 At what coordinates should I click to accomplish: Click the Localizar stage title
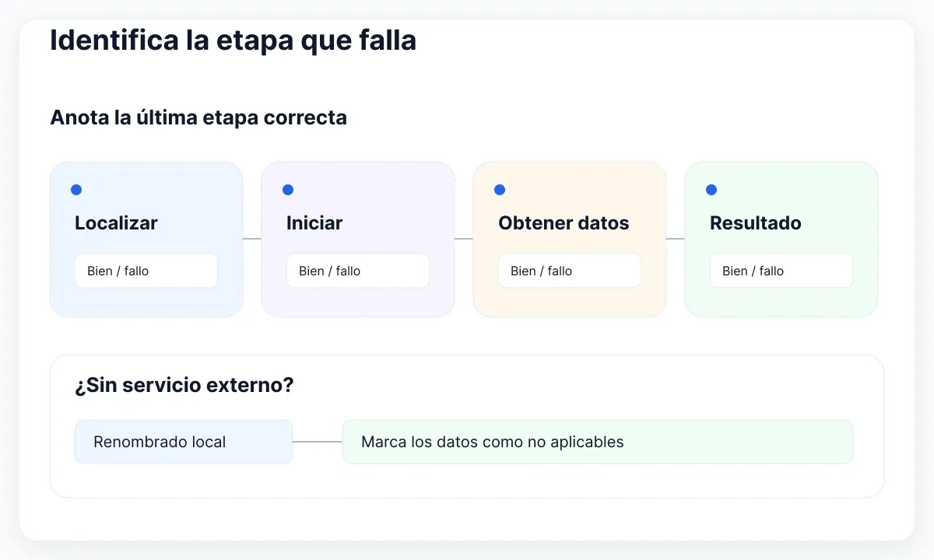click(x=116, y=223)
